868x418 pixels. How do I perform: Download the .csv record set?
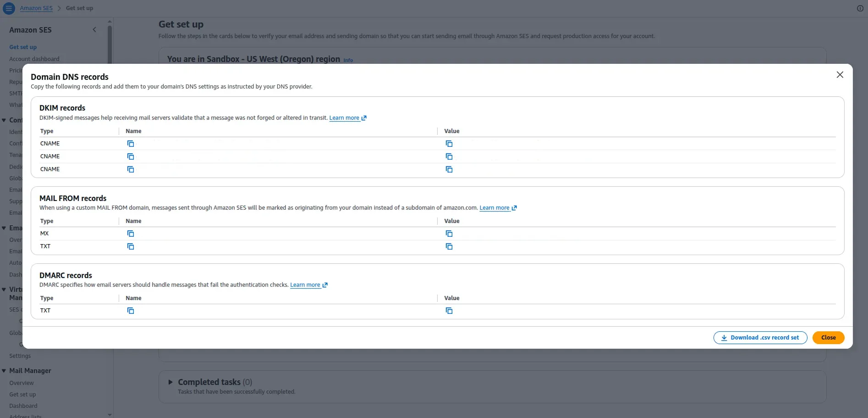coord(760,338)
